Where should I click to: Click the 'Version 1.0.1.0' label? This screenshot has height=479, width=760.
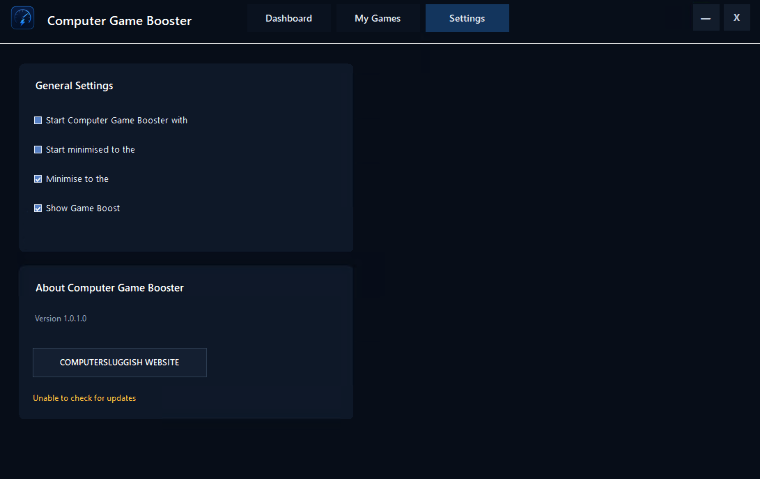[61, 319]
